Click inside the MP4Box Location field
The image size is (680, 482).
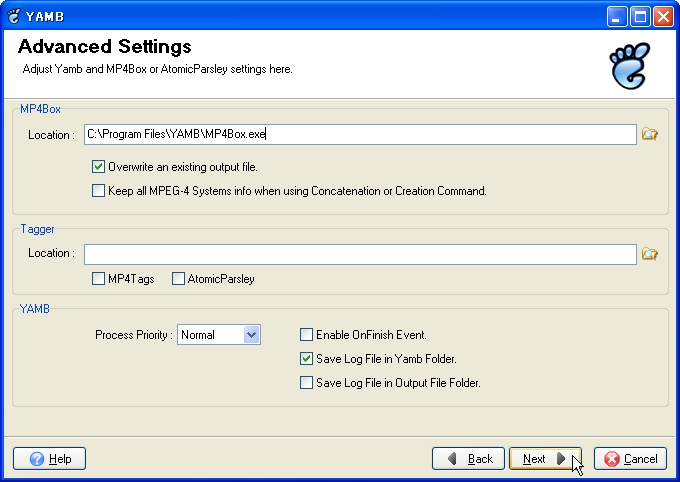[x=360, y=134]
